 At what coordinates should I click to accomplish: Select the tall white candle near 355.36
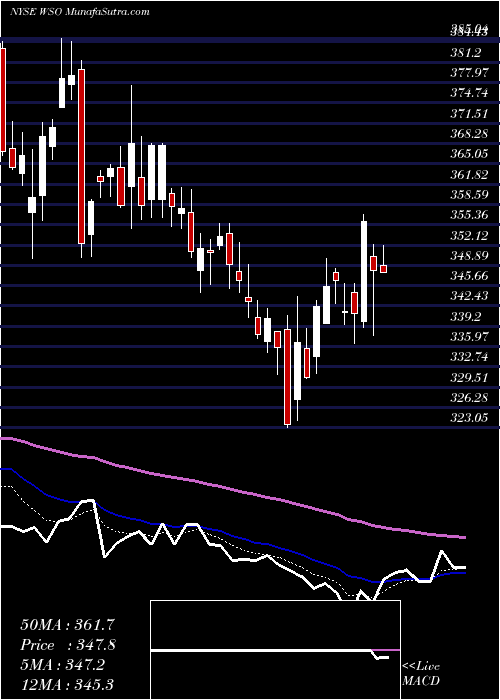364,271
